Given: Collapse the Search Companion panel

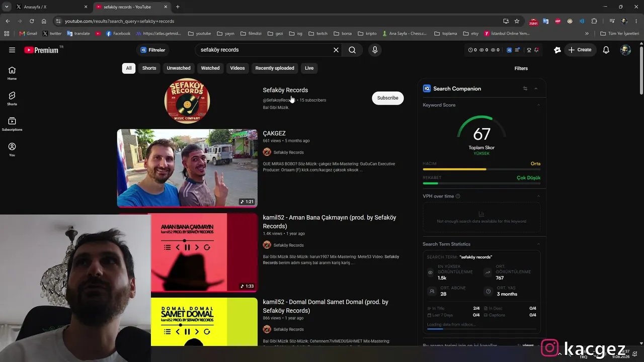Looking at the screenshot, I should click(536, 88).
